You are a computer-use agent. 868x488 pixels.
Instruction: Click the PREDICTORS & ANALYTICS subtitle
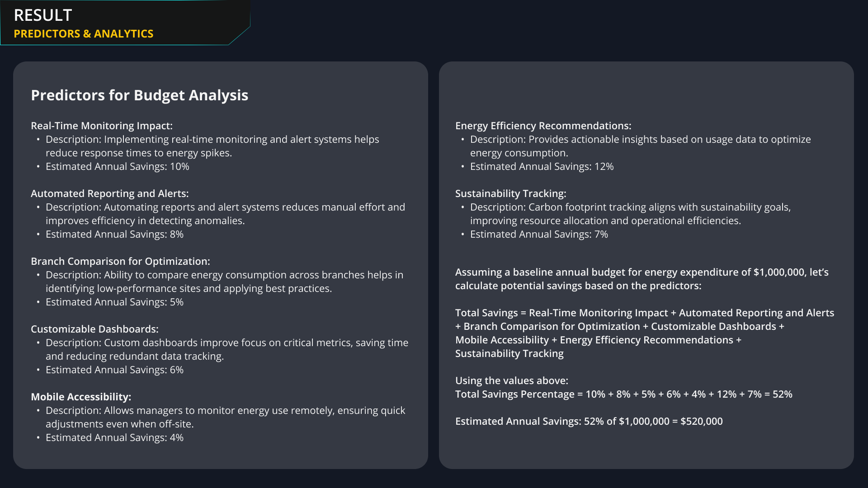(x=84, y=34)
